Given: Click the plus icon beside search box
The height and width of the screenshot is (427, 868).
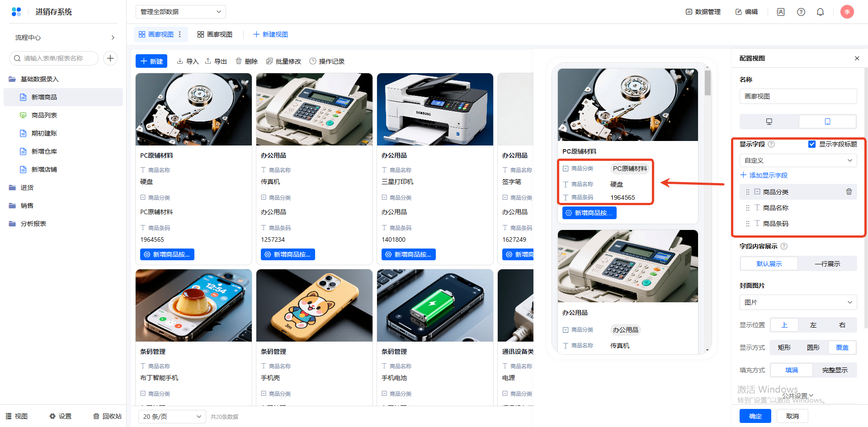Looking at the screenshot, I should [110, 58].
